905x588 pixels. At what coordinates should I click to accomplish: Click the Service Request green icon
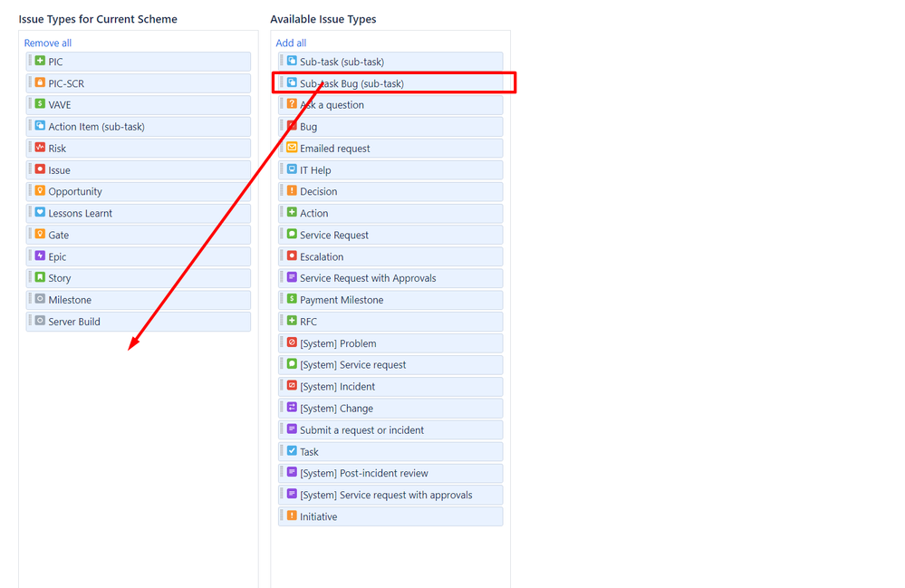(x=292, y=234)
